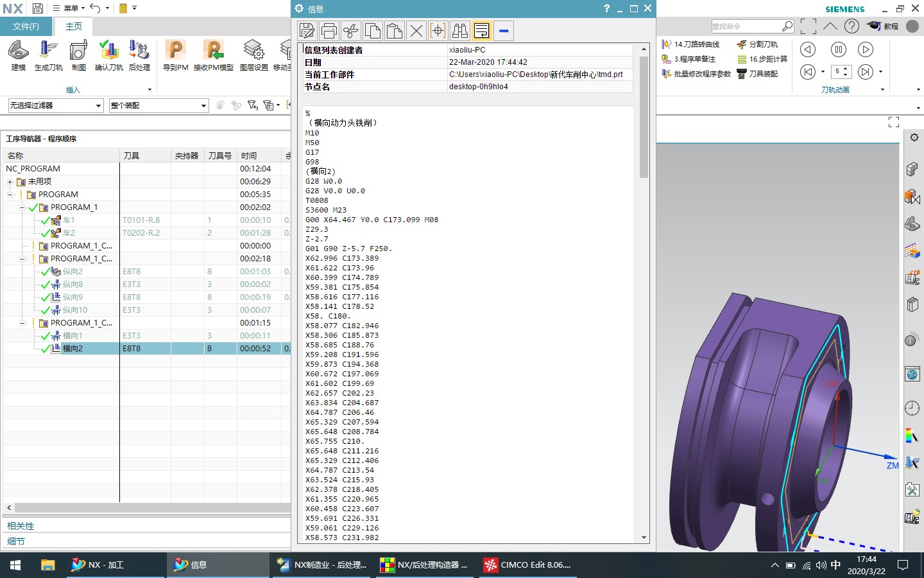Click the binoculars find icon in Information window
Image resolution: width=924 pixels, height=578 pixels.
[460, 31]
